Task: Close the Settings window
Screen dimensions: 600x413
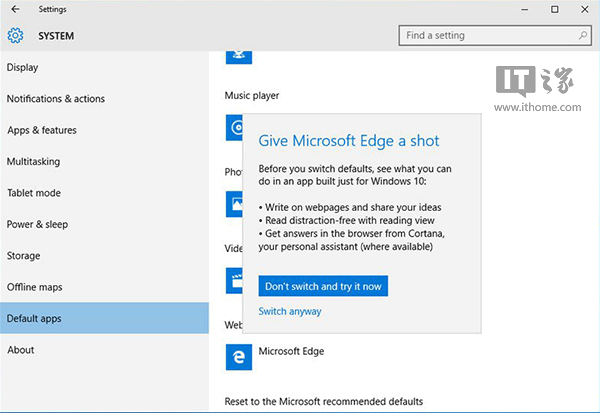Action: [x=584, y=10]
